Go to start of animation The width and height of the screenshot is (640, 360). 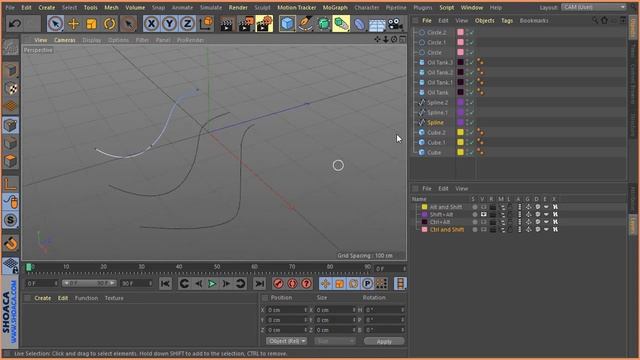(x=165, y=283)
